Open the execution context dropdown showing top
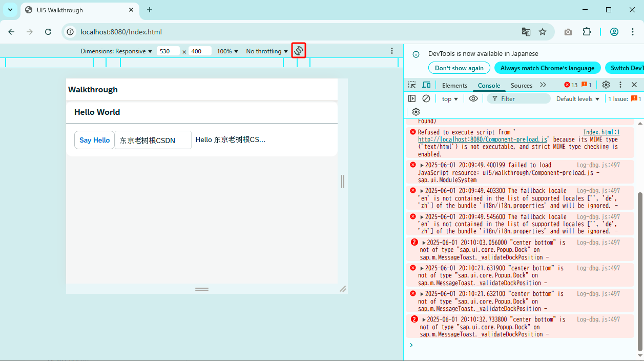Screen dimensions: 644x361 point(449,98)
